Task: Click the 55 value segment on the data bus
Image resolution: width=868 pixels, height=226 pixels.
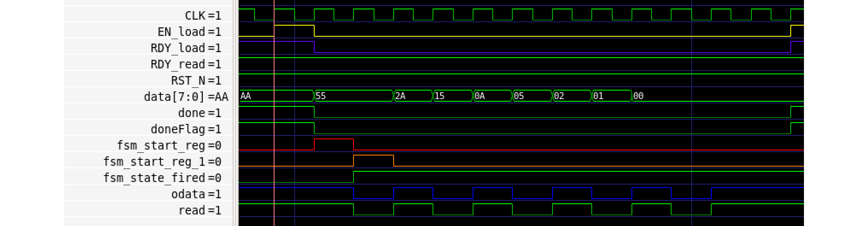Action: (354, 96)
